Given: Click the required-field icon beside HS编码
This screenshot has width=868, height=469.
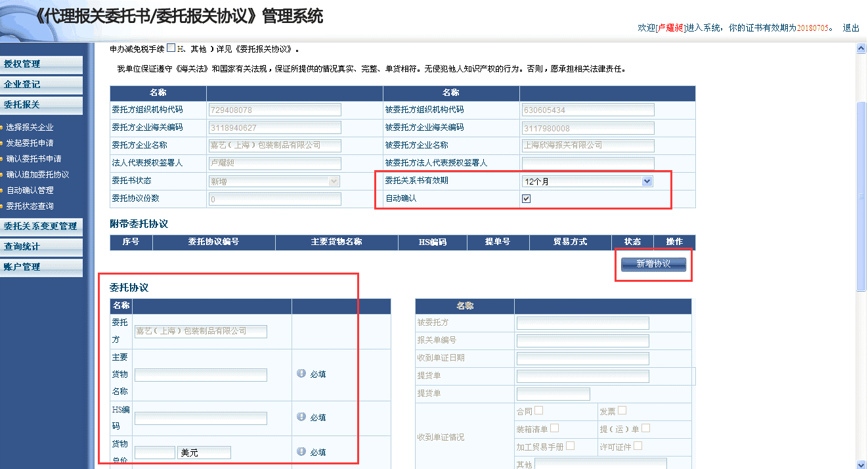Looking at the screenshot, I should [x=301, y=417].
